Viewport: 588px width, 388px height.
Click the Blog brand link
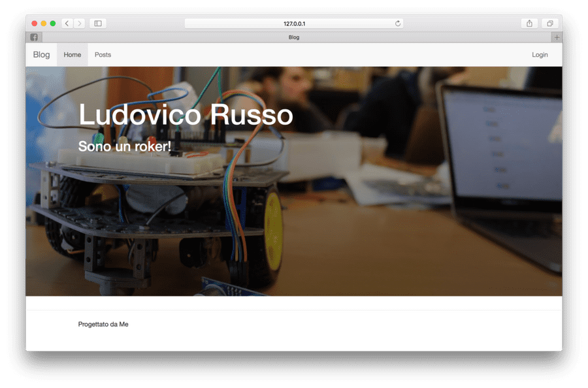tap(41, 54)
